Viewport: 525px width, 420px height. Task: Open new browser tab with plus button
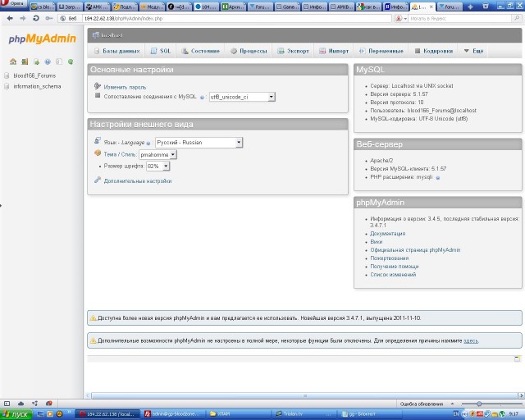tap(470, 7)
